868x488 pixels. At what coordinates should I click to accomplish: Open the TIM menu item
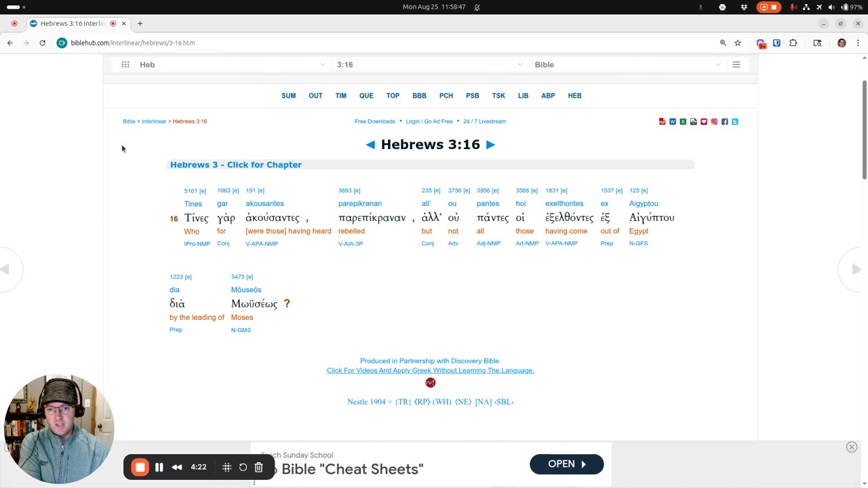pos(341,96)
